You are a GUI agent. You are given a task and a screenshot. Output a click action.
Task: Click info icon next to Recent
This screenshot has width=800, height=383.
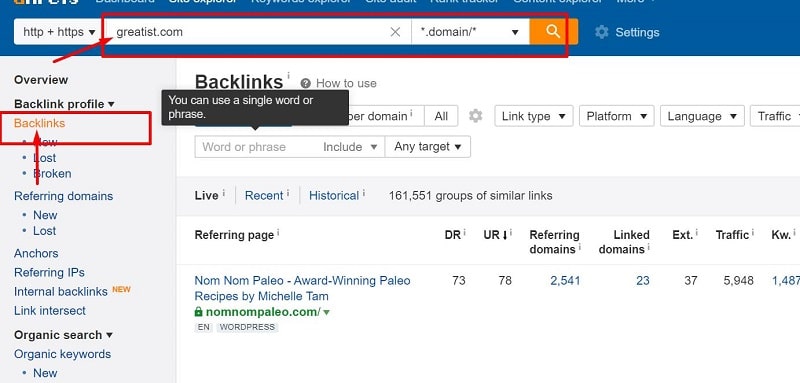tap(288, 192)
